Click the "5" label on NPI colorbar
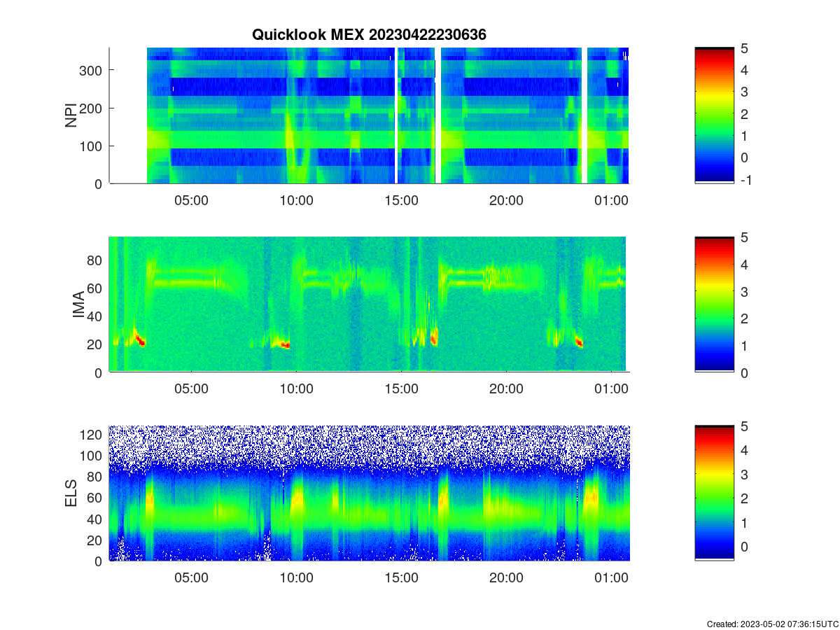The height and width of the screenshot is (630, 840). [x=744, y=48]
